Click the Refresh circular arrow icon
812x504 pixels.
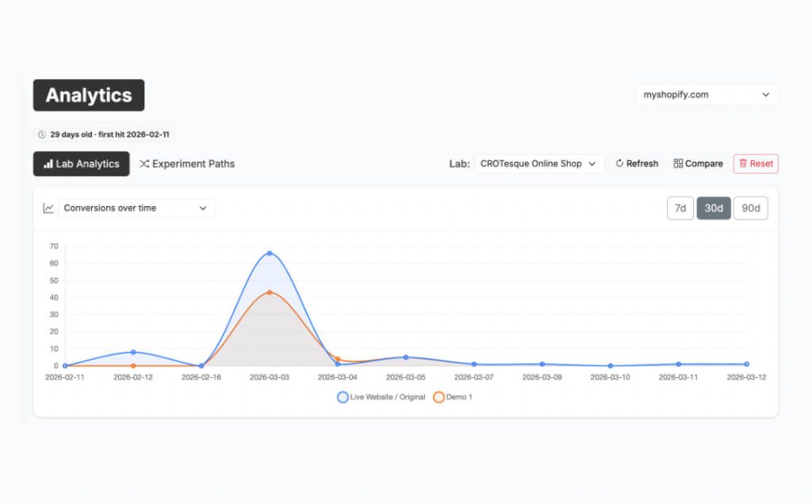coord(620,164)
